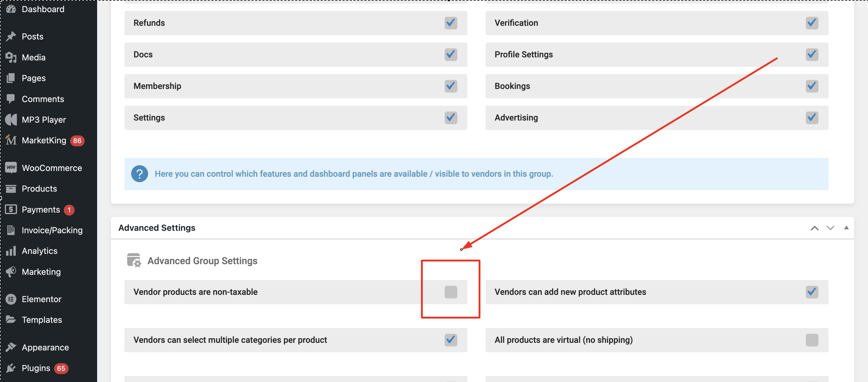
Task: Collapse the Advanced Settings panel triangle
Action: click(x=846, y=227)
